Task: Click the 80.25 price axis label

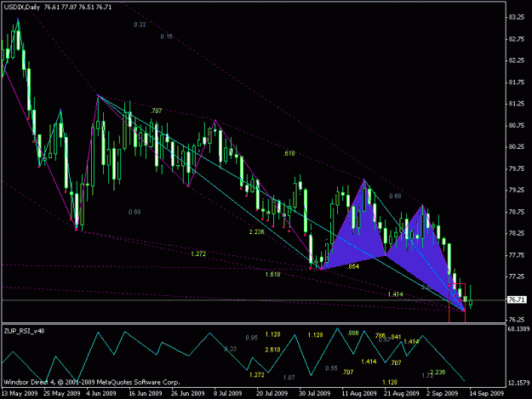Action: (x=517, y=147)
